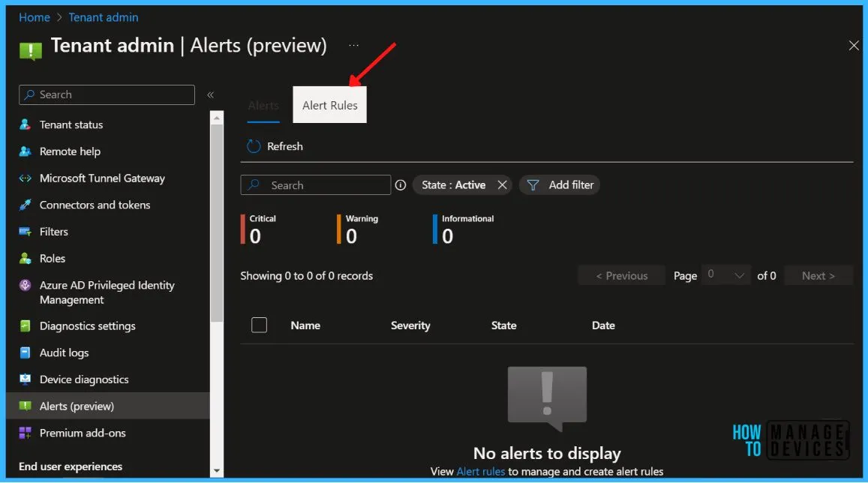Viewport: 868px width, 483px height.
Task: Click the Tenant admin breadcrumb link
Action: coord(104,17)
